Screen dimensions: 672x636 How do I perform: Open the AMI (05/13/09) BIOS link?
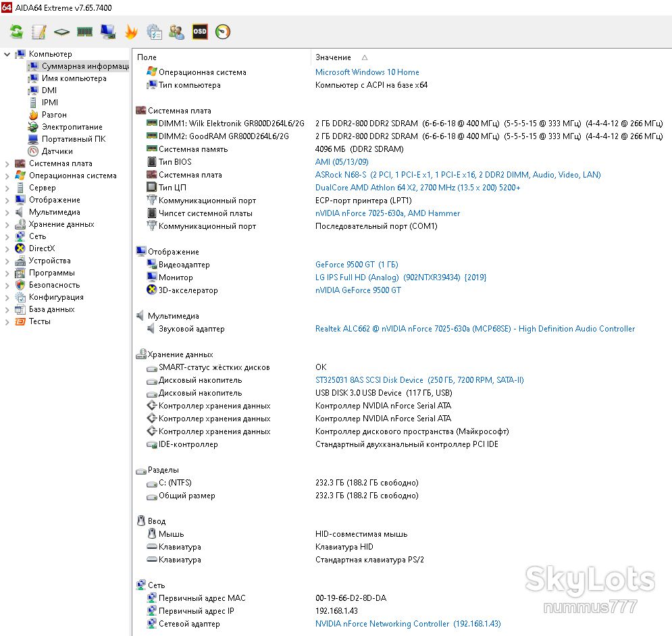[x=342, y=162]
